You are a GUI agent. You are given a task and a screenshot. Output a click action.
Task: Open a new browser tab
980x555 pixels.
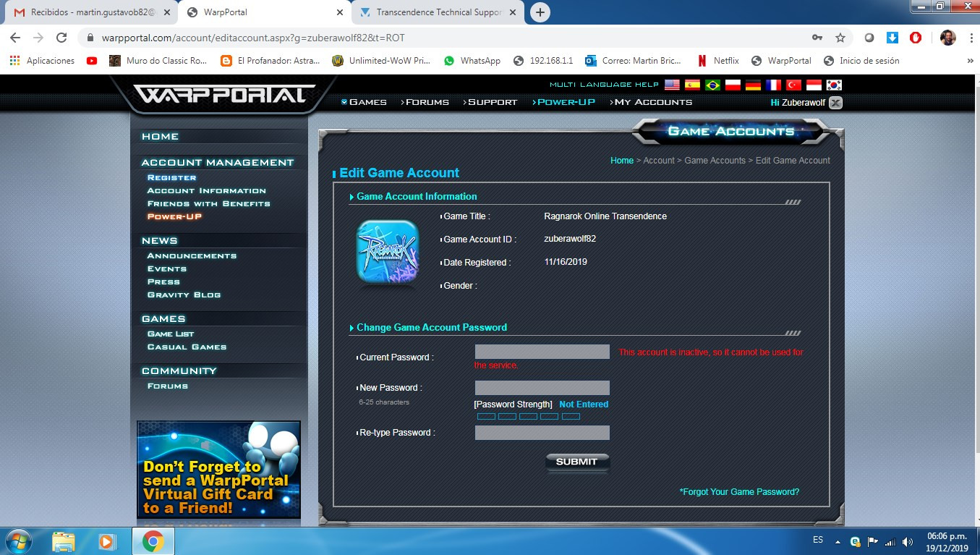(540, 12)
